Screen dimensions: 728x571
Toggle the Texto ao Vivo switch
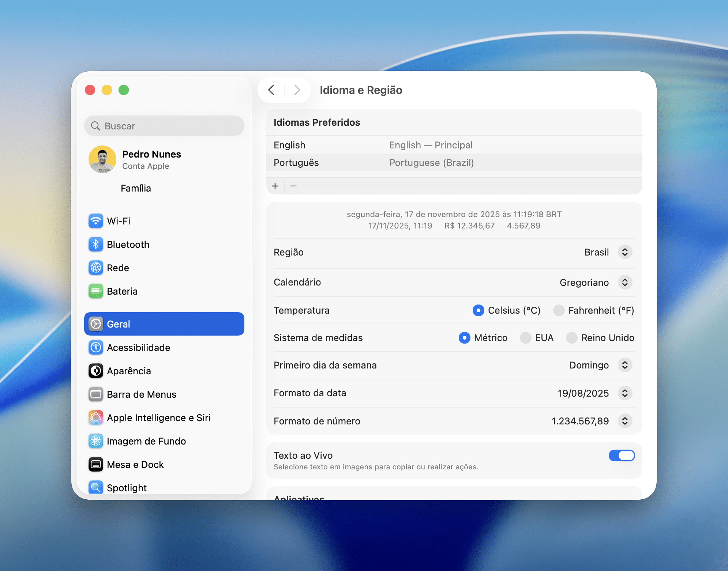tap(621, 455)
